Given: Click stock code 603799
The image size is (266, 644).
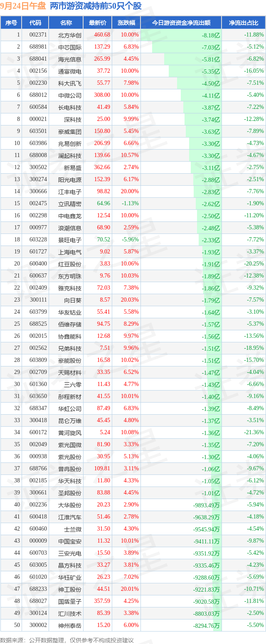Looking at the screenshot, I should coord(39,312).
